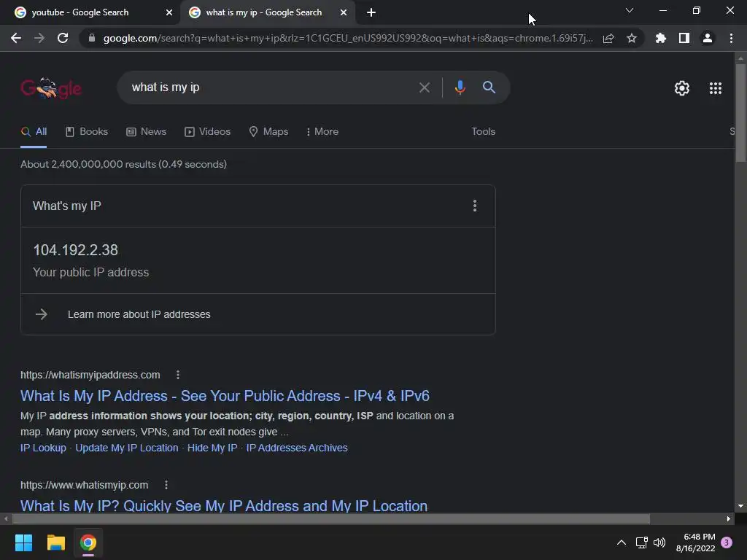747x560 pixels.
Task: Launch File Explorer from the taskbar
Action: coord(55,542)
